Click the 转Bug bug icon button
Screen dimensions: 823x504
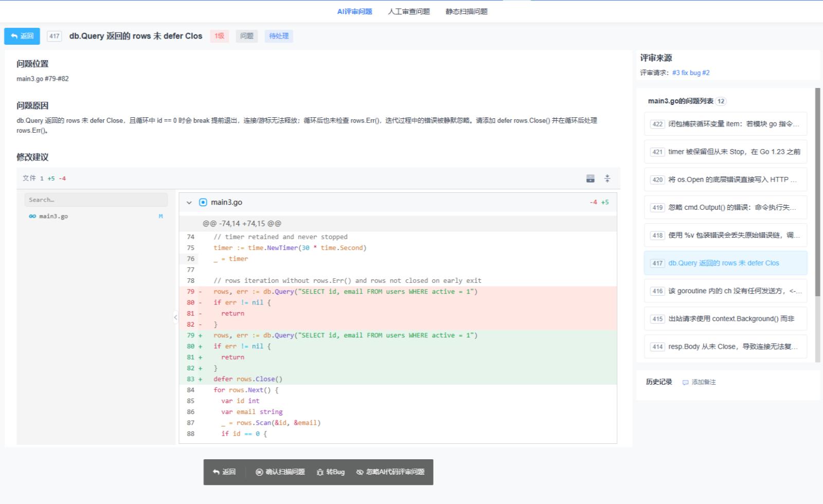click(x=331, y=472)
